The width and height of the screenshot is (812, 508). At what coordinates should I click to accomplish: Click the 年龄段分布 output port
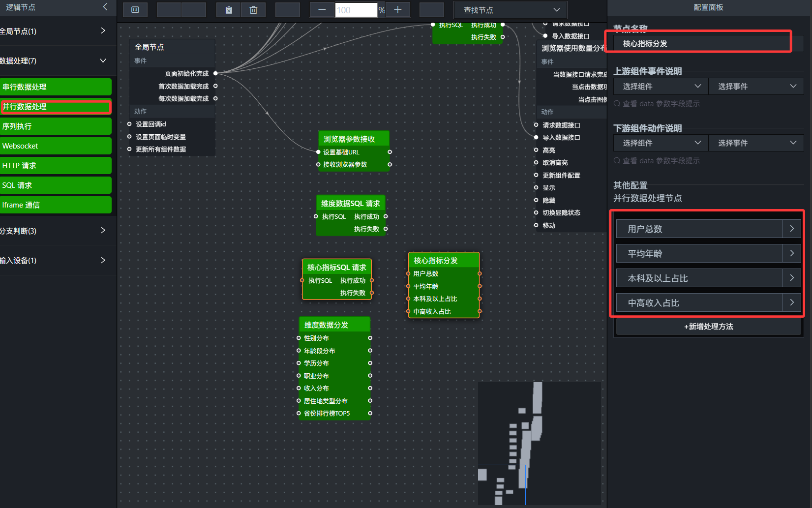click(370, 351)
